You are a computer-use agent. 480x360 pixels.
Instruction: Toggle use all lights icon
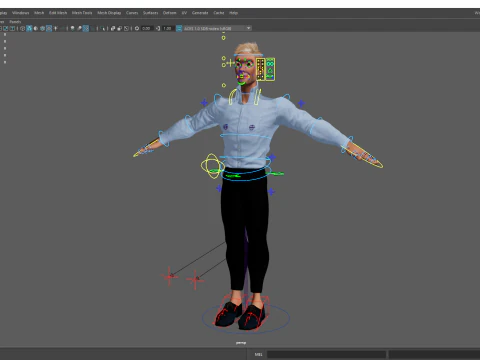pyautogui.click(x=56, y=28)
